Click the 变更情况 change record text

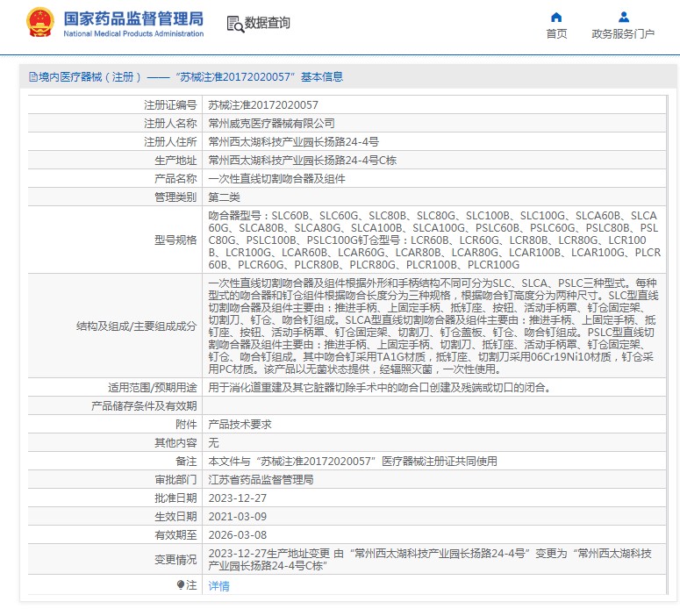(430, 560)
